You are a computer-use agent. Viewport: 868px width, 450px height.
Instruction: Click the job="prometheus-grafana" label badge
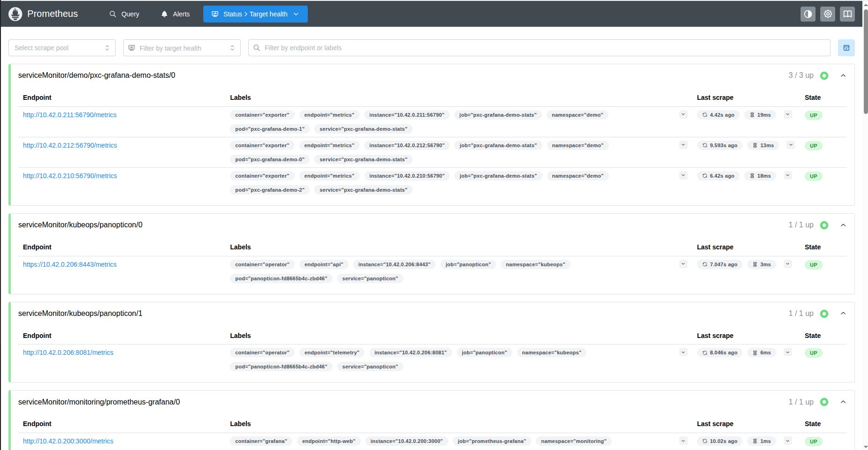click(492, 441)
